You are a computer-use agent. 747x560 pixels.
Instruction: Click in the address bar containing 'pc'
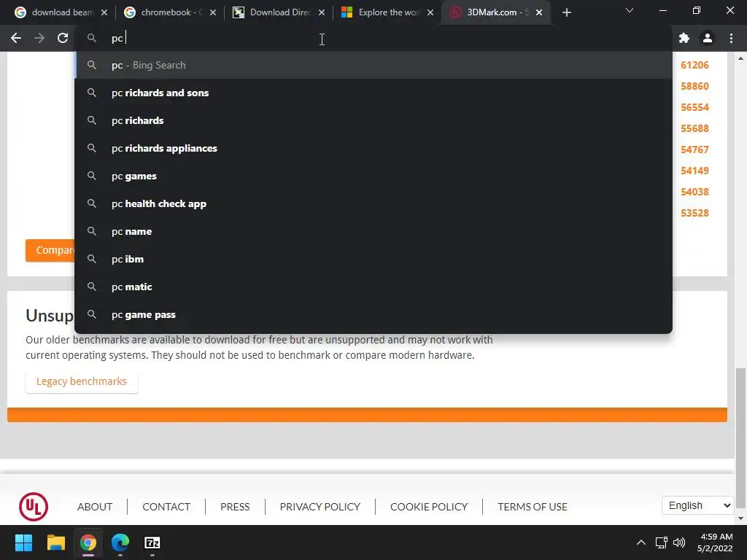click(373, 38)
